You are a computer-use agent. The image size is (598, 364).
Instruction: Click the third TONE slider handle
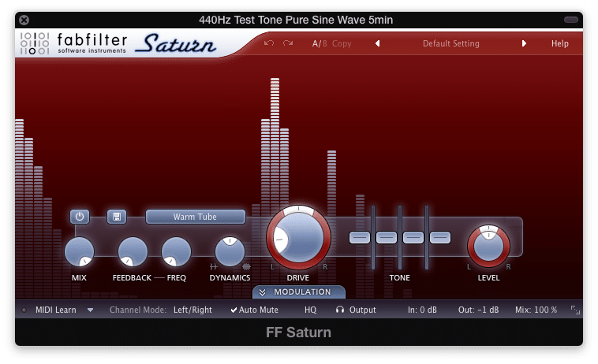(413, 238)
